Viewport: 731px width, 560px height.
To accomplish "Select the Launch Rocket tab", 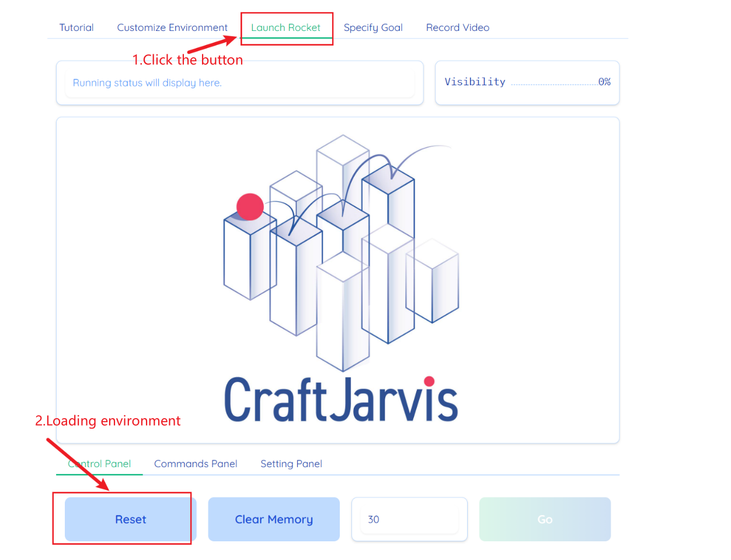I will tap(286, 27).
